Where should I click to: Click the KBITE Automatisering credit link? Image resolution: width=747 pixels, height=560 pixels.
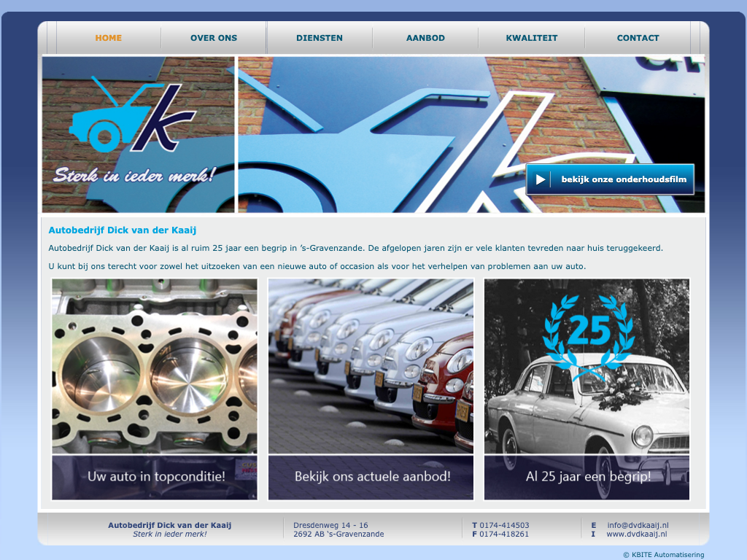tap(664, 555)
